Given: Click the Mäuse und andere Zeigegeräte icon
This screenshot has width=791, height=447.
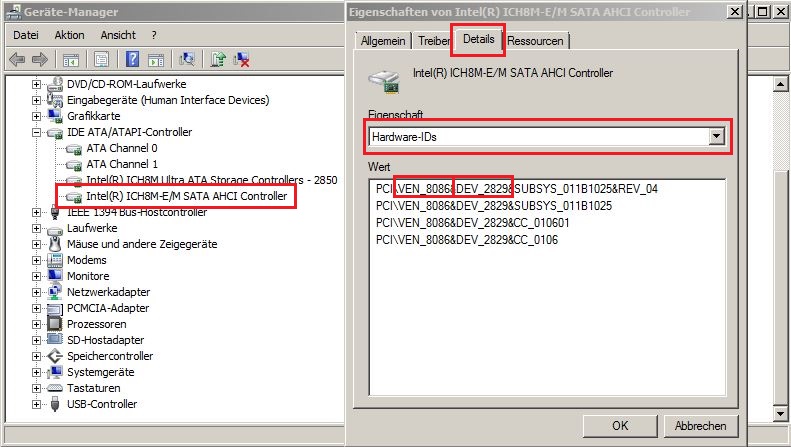Looking at the screenshot, I should point(54,244).
